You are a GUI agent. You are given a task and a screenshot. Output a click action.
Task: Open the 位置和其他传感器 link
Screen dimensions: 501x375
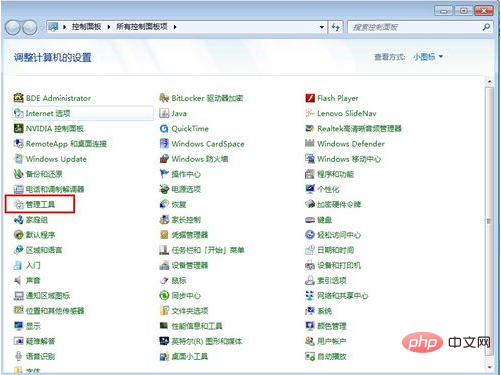click(x=55, y=311)
